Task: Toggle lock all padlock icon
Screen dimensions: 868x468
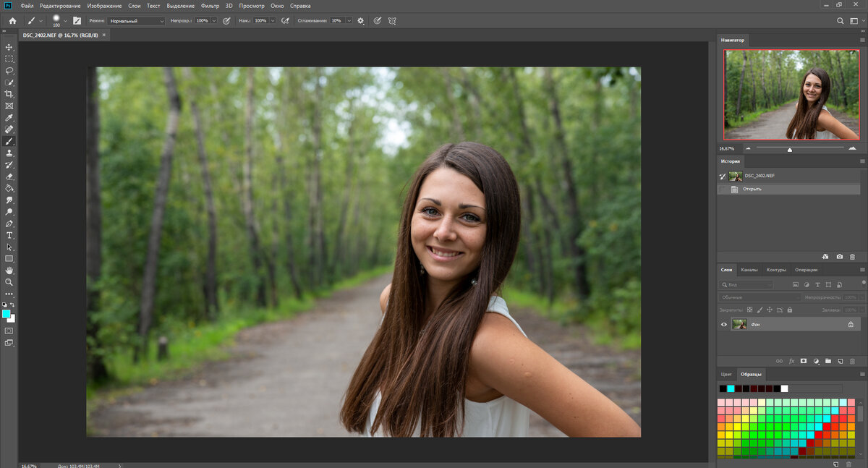Action: tap(788, 310)
